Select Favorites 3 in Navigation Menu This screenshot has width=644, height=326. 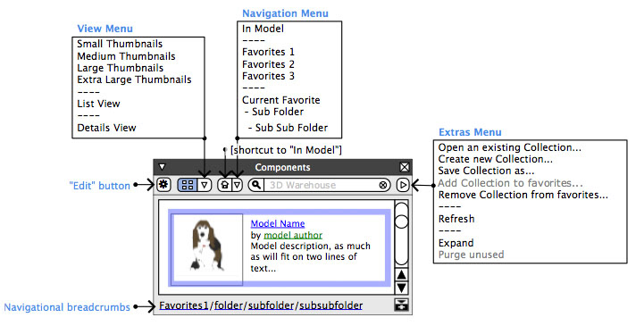tap(268, 76)
